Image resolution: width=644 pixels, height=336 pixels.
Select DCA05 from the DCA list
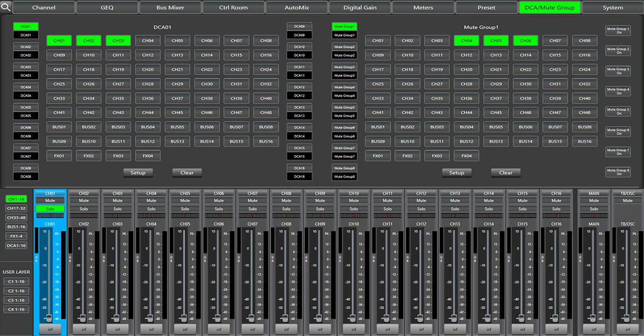(26, 107)
